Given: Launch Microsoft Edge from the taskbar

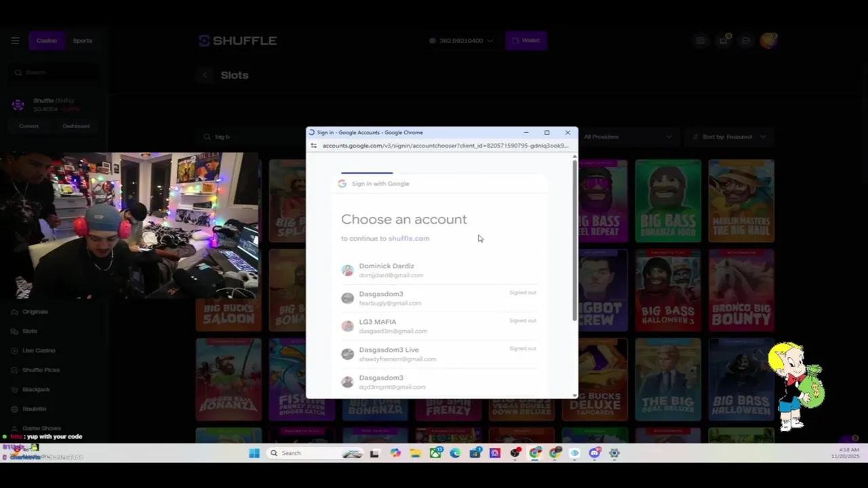Looking at the screenshot, I should click(455, 453).
